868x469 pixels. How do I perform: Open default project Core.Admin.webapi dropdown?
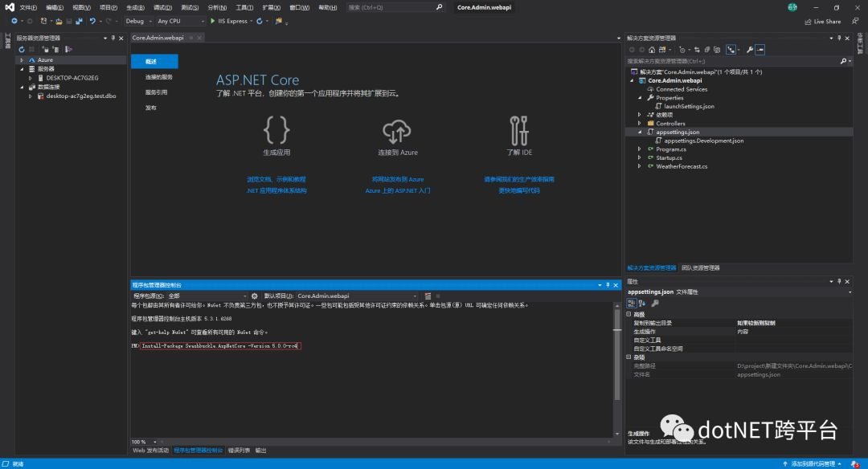click(357, 296)
